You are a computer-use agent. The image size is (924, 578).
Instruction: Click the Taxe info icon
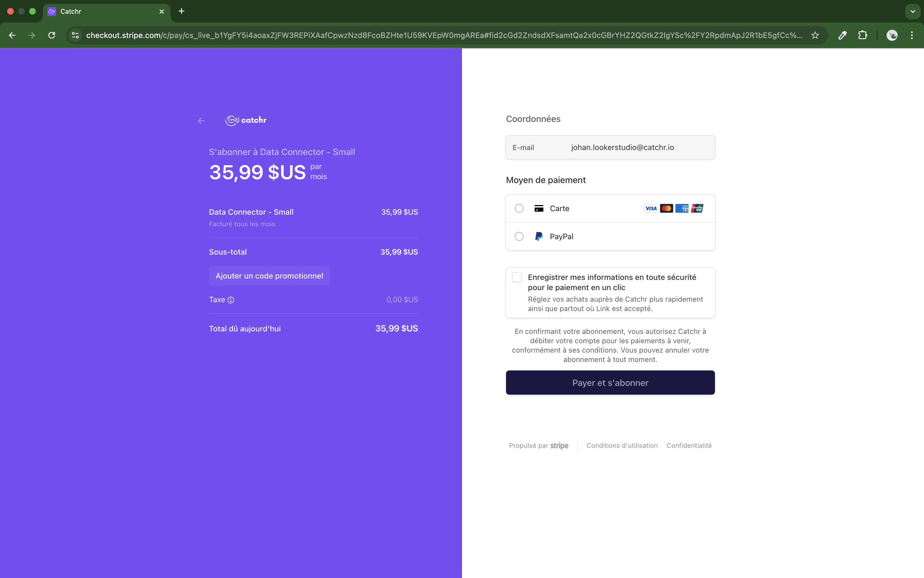point(231,300)
